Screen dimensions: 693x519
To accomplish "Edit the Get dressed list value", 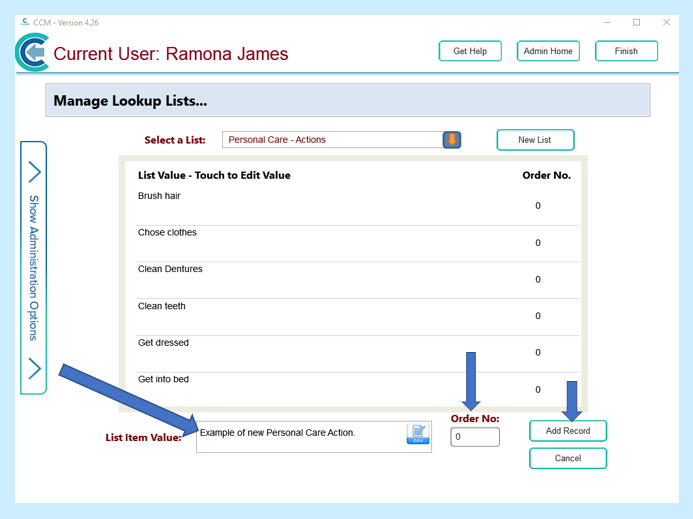I will 163,343.
